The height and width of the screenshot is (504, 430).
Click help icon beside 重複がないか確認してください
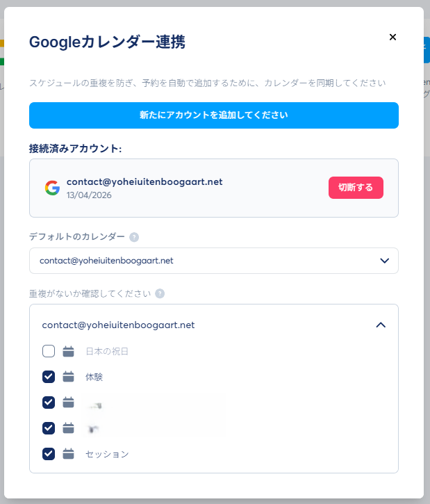click(160, 293)
